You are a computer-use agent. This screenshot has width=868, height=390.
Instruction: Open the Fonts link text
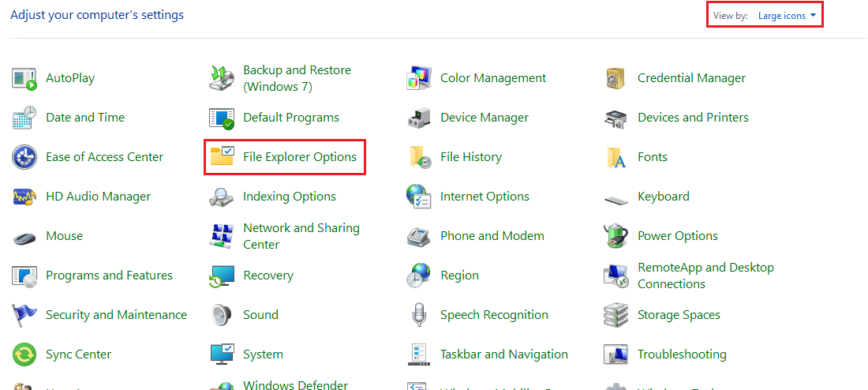[x=653, y=157]
